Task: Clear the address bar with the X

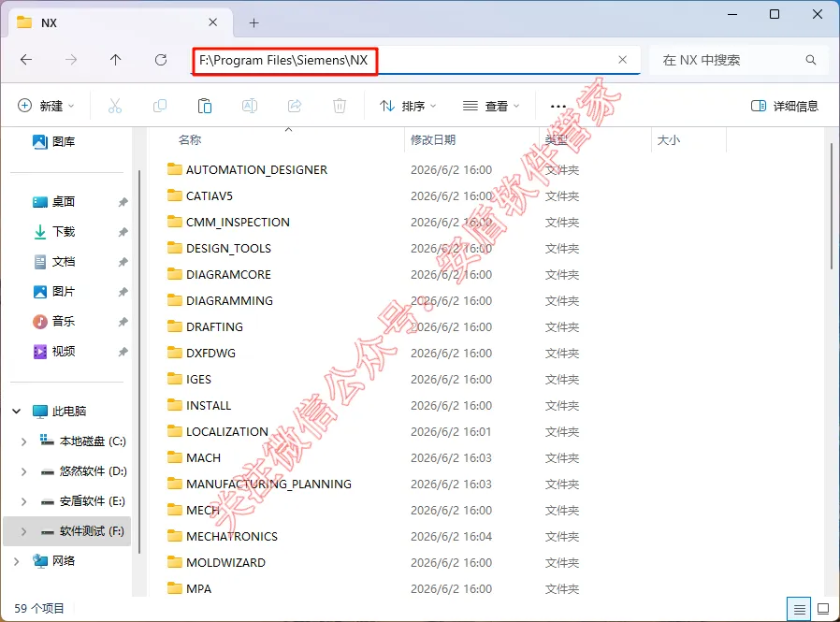Action: click(622, 60)
